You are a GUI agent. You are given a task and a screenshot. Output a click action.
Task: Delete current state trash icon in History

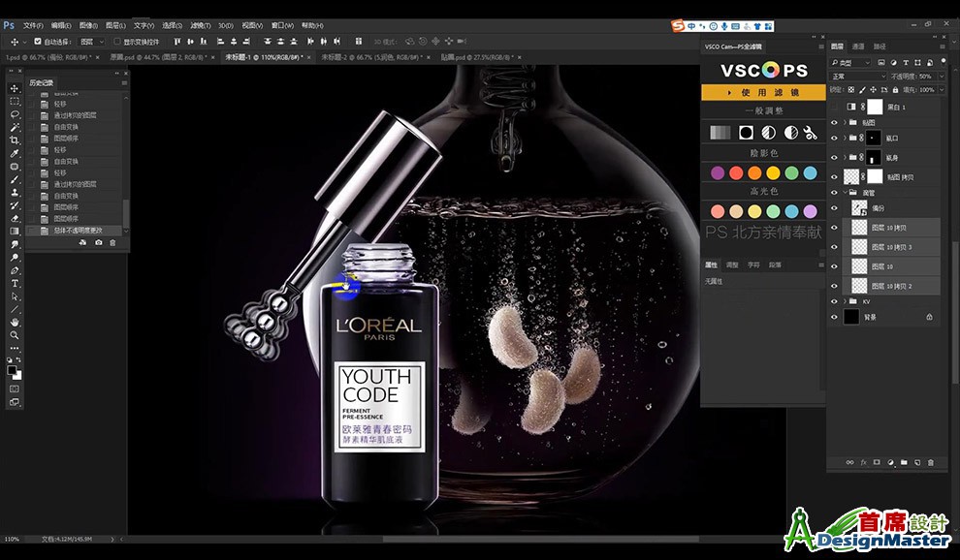coord(112,243)
